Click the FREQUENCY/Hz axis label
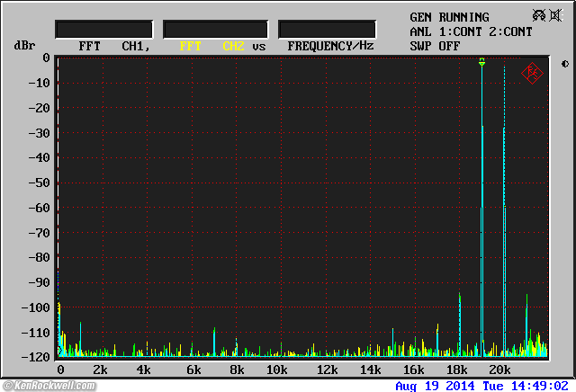The image size is (576, 392). [330, 46]
